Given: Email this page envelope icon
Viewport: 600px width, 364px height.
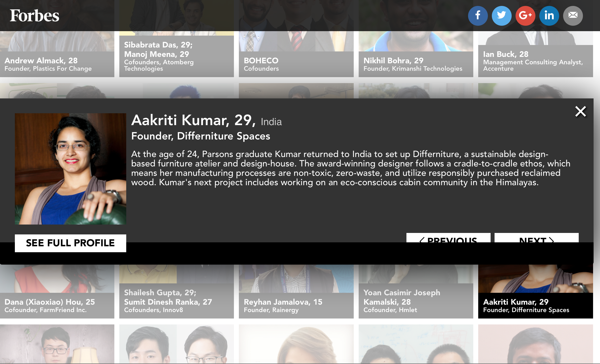Looking at the screenshot, I should 573,16.
